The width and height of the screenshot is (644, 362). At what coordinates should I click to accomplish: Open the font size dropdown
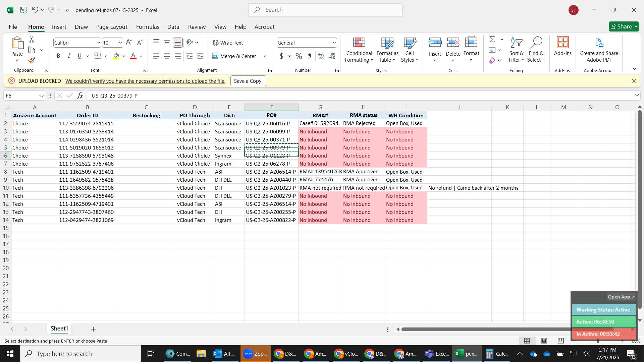(x=120, y=43)
